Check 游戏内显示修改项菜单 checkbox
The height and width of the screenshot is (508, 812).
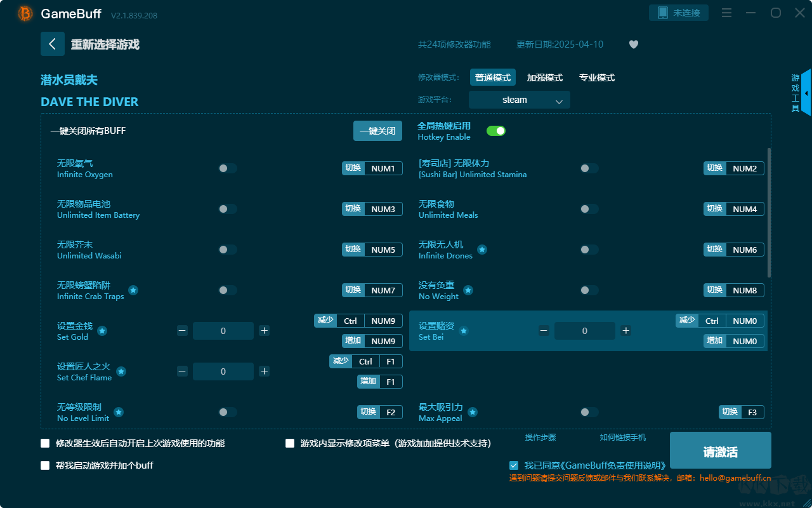click(290, 443)
